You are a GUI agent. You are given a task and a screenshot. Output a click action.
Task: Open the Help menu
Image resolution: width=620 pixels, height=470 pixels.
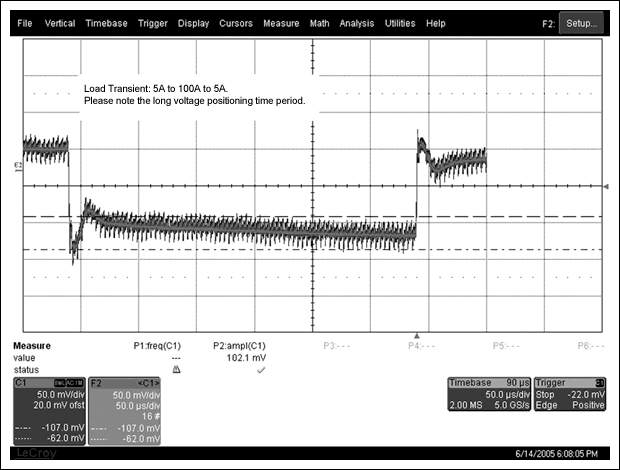click(436, 24)
